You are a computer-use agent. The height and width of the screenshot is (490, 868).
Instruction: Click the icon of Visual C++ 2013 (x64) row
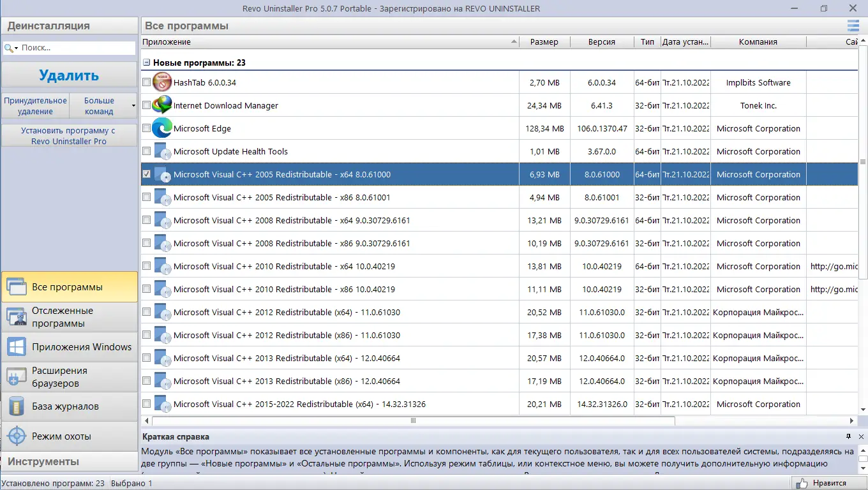click(x=163, y=358)
